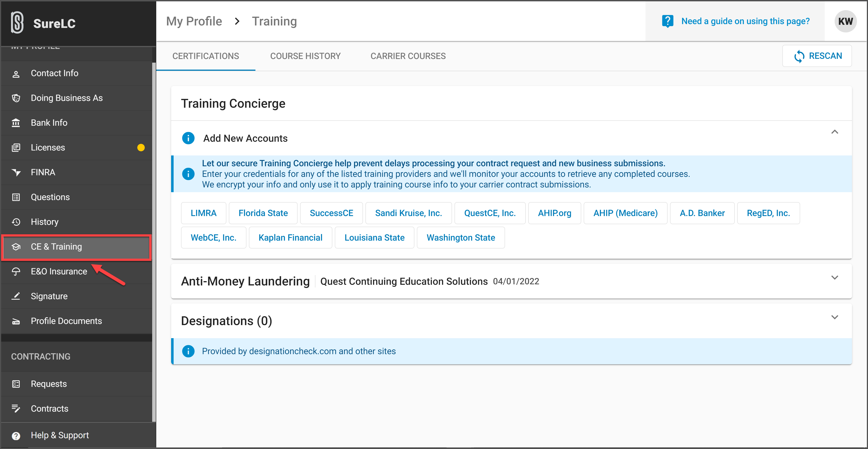Open the Requests menu item
Viewport: 868px width, 449px height.
[76, 384]
